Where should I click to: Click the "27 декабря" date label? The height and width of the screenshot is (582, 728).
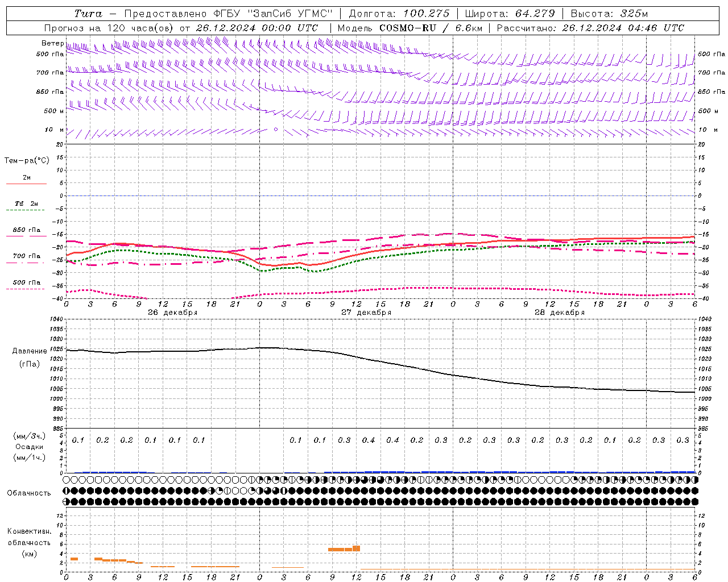[x=366, y=313]
